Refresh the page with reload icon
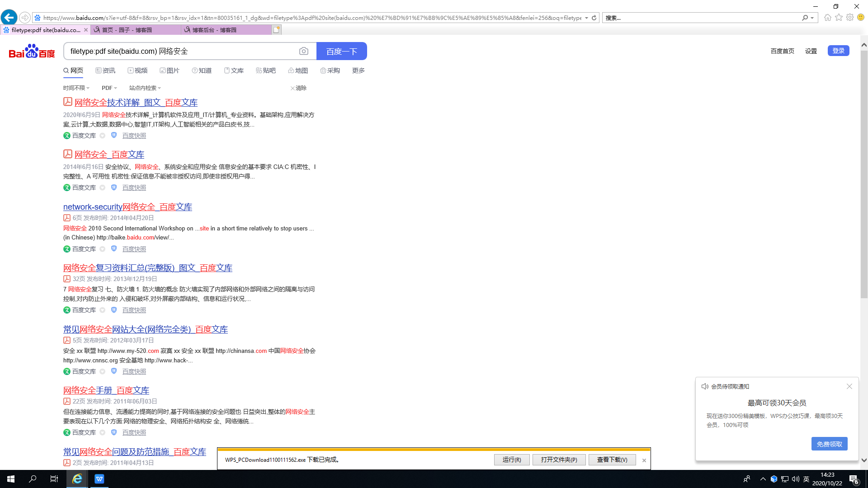868x488 pixels. 594,18
